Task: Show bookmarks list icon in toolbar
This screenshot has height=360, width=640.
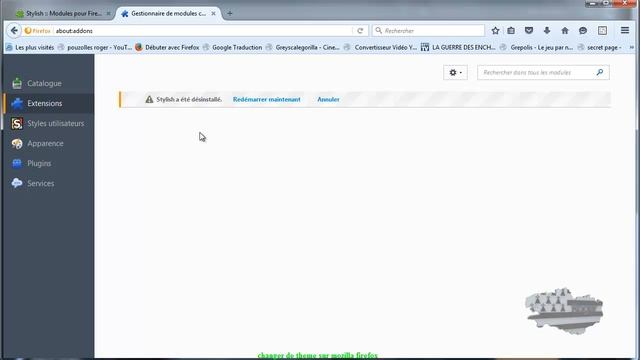Action: (511, 31)
